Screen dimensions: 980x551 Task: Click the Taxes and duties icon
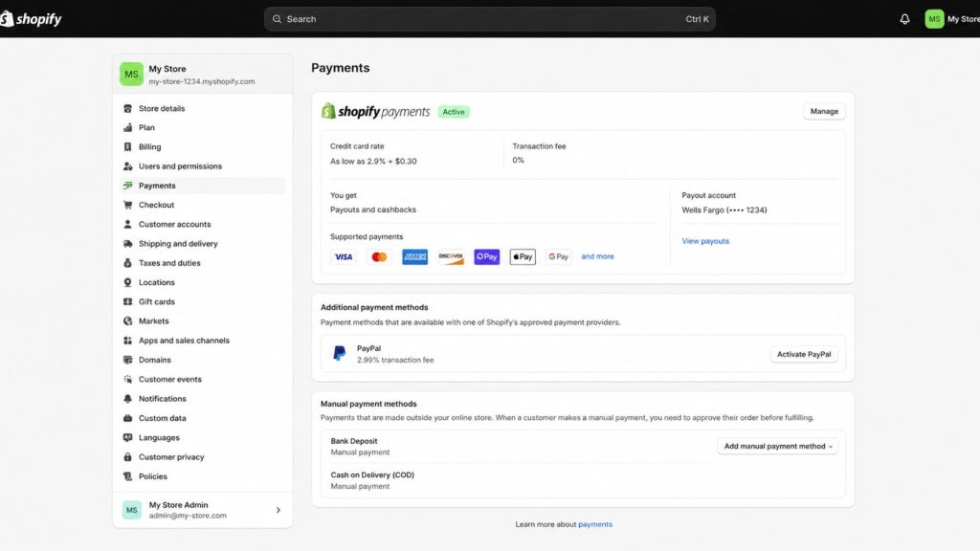(127, 263)
